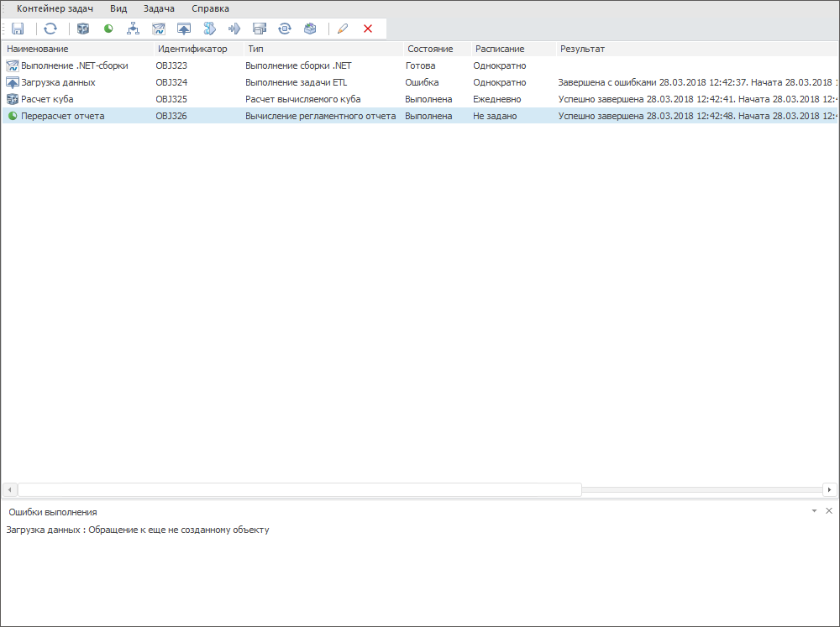840x627 pixels.
Task: Close the Ошибки выполнения panel
Action: pos(829,511)
